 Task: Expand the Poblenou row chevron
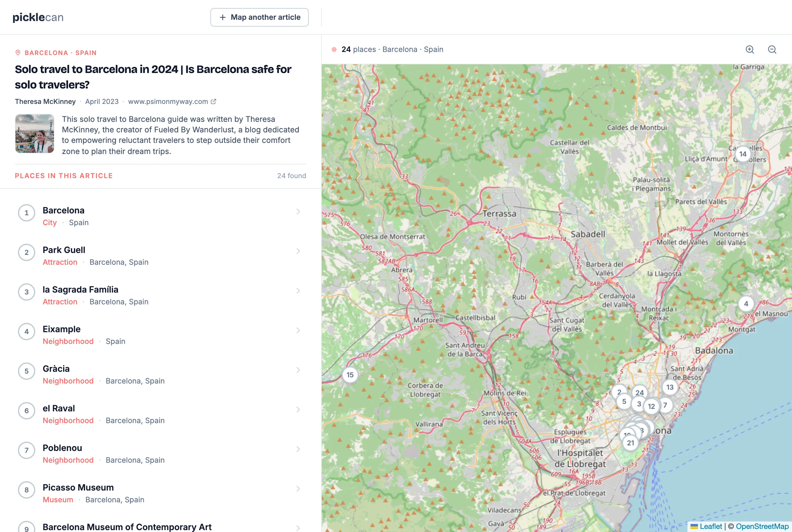[x=298, y=449]
